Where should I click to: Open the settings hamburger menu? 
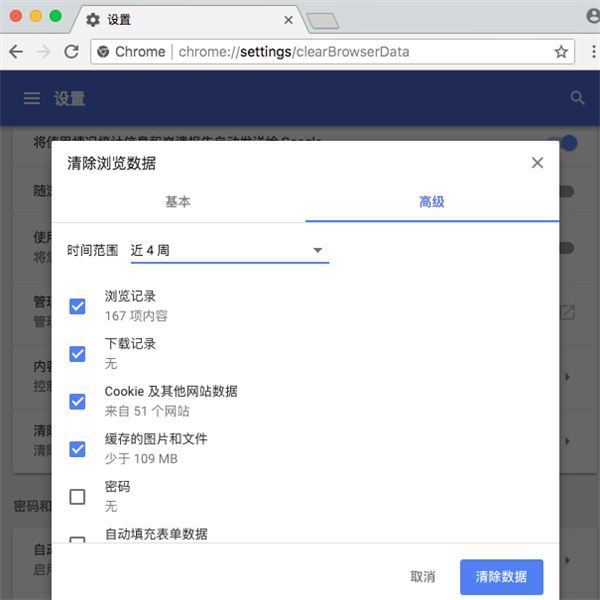[x=32, y=98]
